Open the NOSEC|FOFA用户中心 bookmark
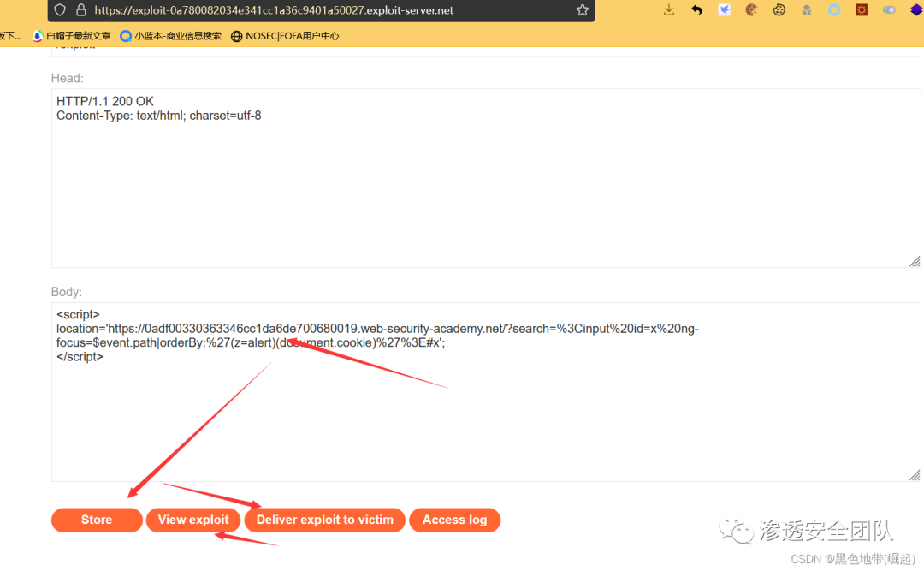 coord(285,36)
